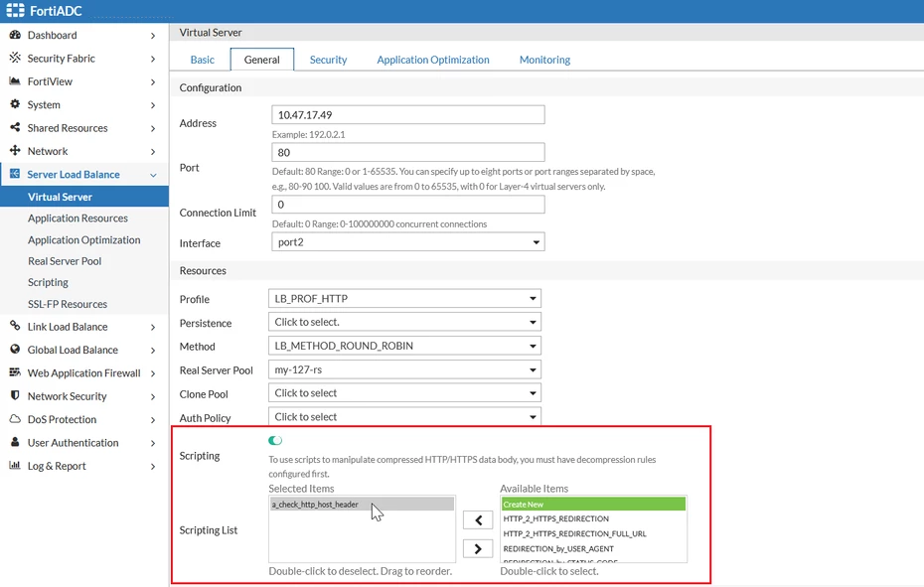Open the Auth Policy dropdown
Viewport: 924px width, 587px height.
pos(404,417)
